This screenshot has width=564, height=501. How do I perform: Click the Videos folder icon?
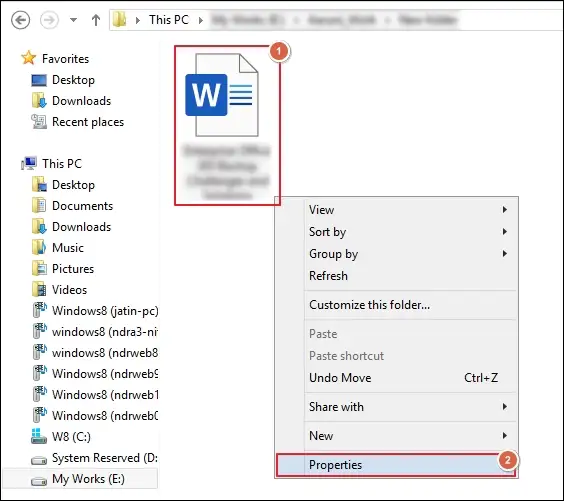(x=39, y=290)
